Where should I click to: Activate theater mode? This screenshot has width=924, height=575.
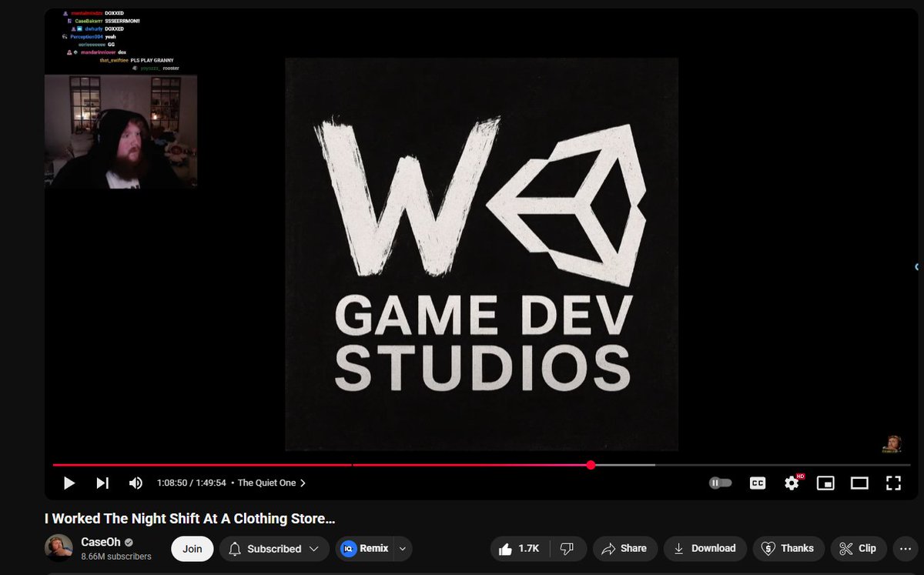point(859,483)
